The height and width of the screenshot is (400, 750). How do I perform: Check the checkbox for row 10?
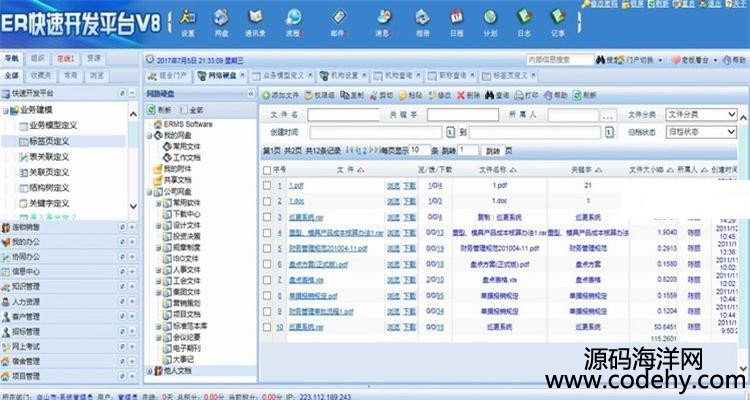[267, 327]
